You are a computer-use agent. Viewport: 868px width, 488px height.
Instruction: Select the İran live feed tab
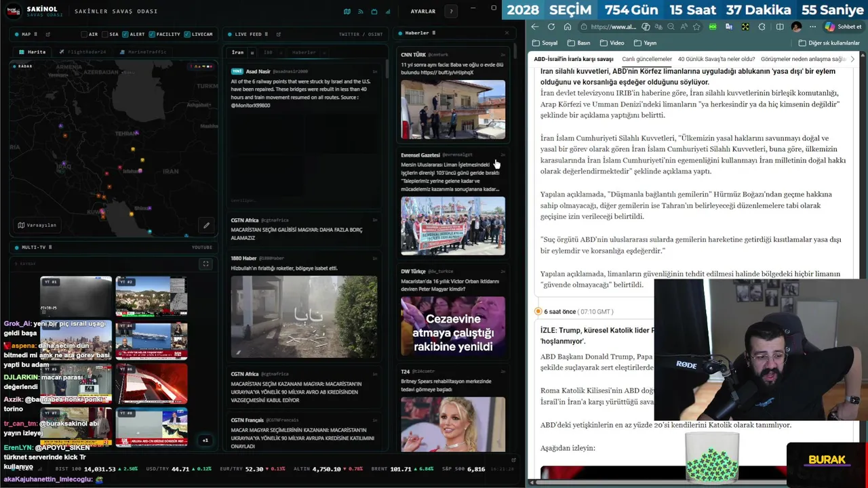(237, 52)
